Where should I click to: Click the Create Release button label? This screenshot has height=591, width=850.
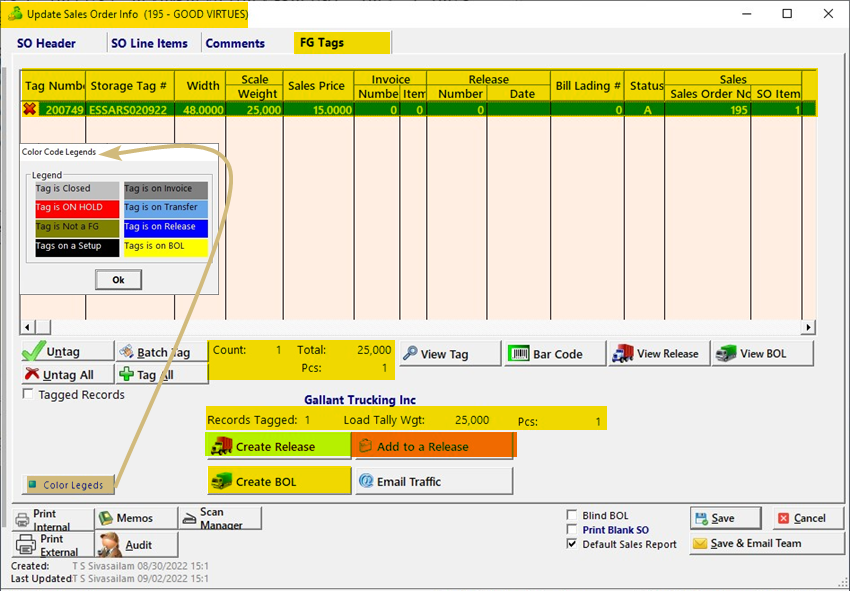tap(275, 447)
